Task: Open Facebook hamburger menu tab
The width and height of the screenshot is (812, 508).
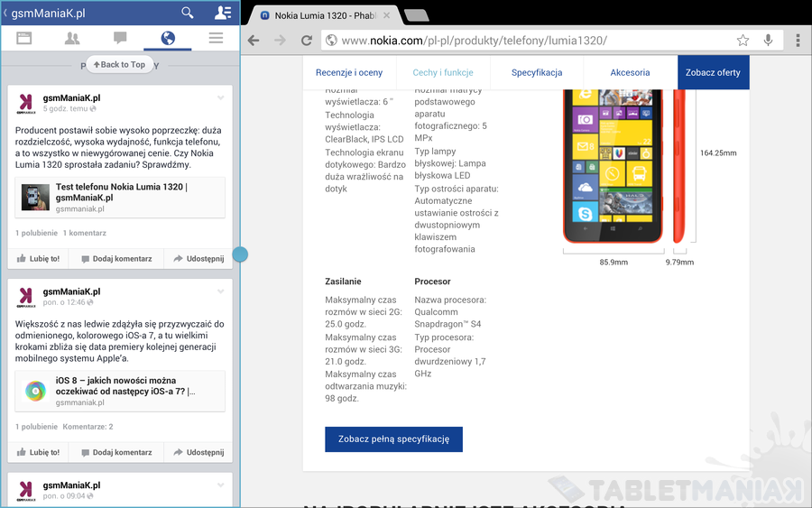Action: tap(216, 38)
